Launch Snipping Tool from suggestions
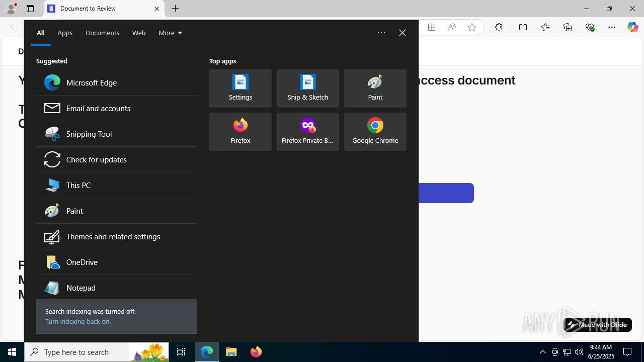644x362 pixels. 116,134
